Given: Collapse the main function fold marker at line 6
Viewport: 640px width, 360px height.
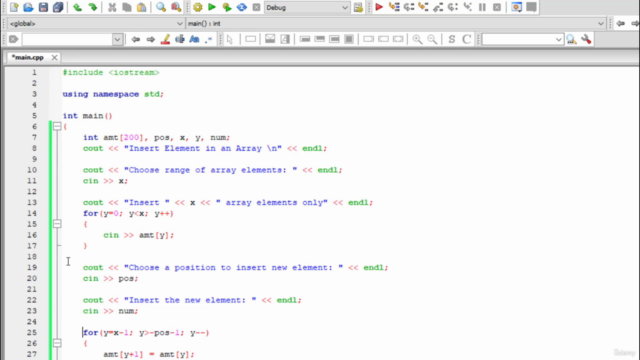Looking at the screenshot, I should (57, 127).
